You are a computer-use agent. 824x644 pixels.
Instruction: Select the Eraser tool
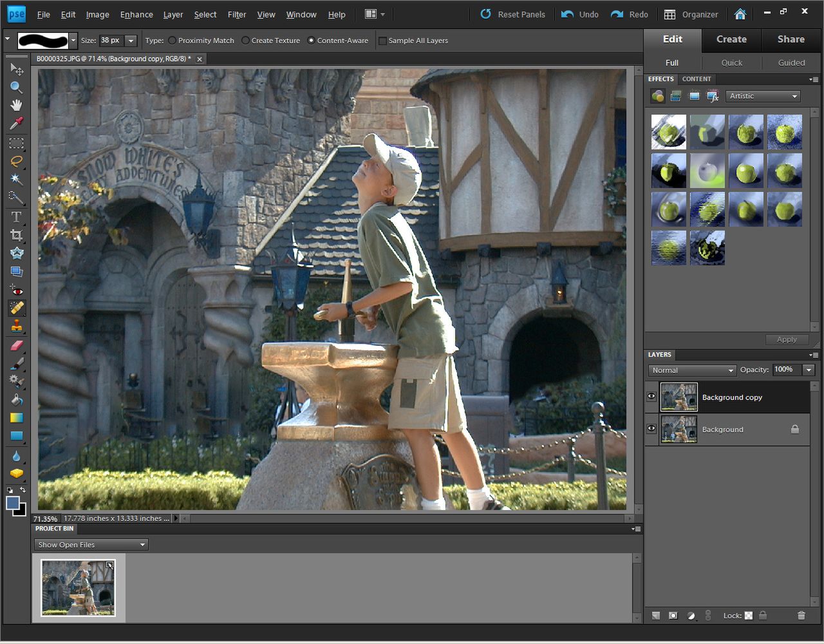point(16,345)
